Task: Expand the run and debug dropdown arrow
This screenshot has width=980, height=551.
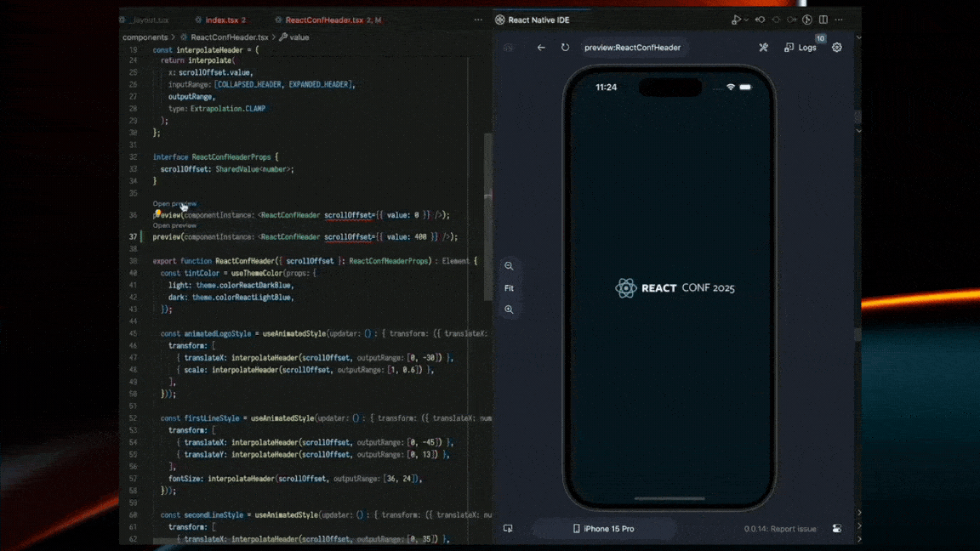Action: point(745,20)
